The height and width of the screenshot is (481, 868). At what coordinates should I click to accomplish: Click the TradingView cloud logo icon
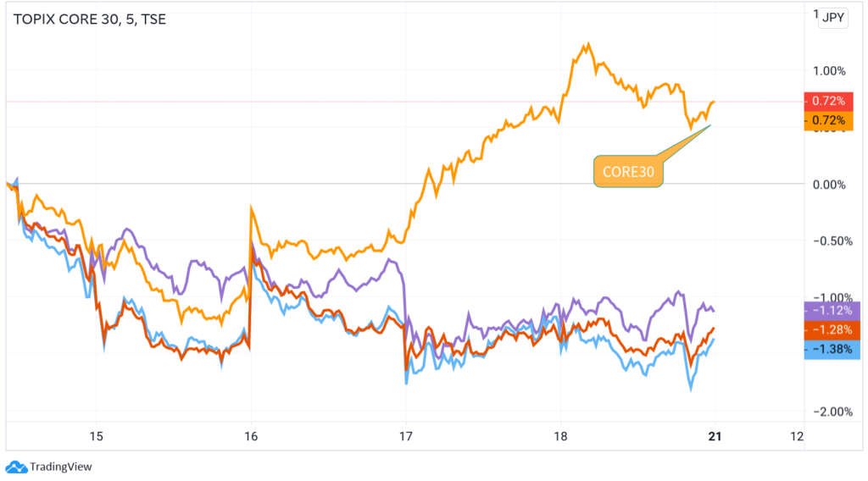(x=15, y=467)
